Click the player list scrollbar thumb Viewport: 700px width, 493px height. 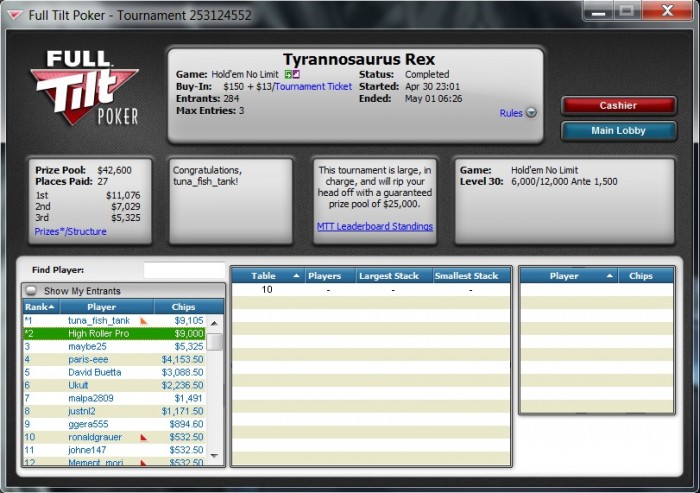pyautogui.click(x=214, y=342)
